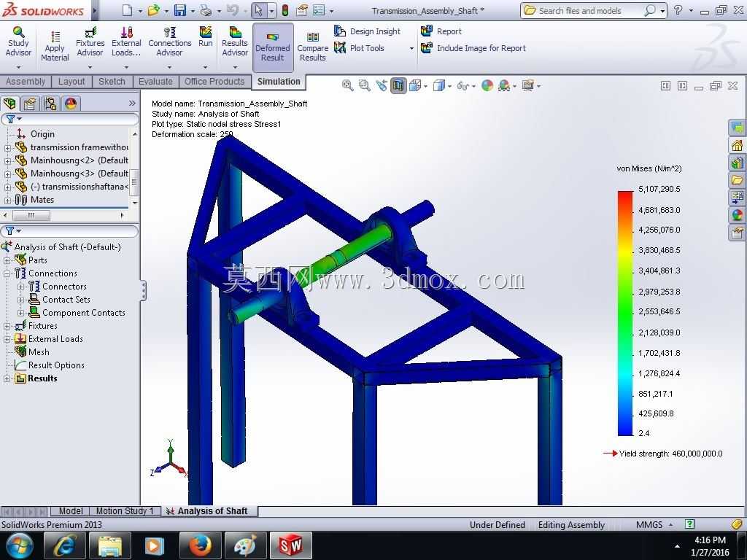The height and width of the screenshot is (560, 747).
Task: Switch to the Assembly tab
Action: pyautogui.click(x=26, y=82)
